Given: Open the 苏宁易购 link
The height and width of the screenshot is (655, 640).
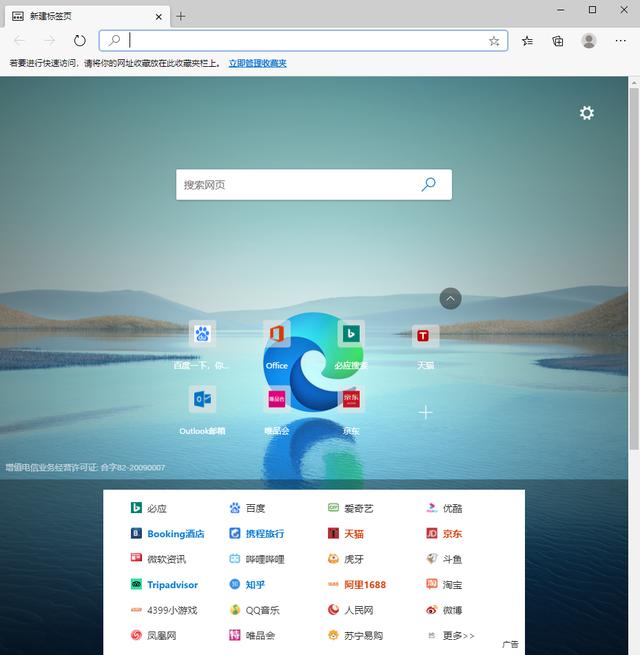Looking at the screenshot, I should click(356, 635).
